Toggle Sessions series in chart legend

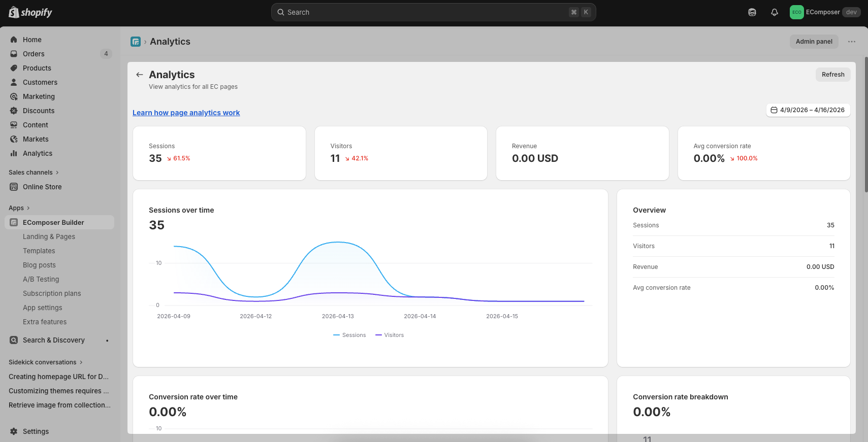tap(349, 335)
